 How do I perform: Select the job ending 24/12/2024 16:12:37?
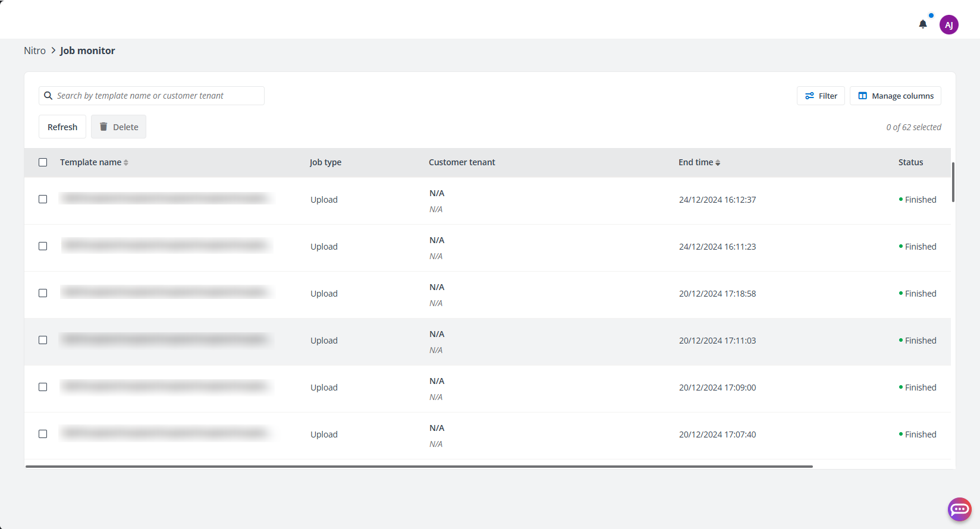point(43,199)
